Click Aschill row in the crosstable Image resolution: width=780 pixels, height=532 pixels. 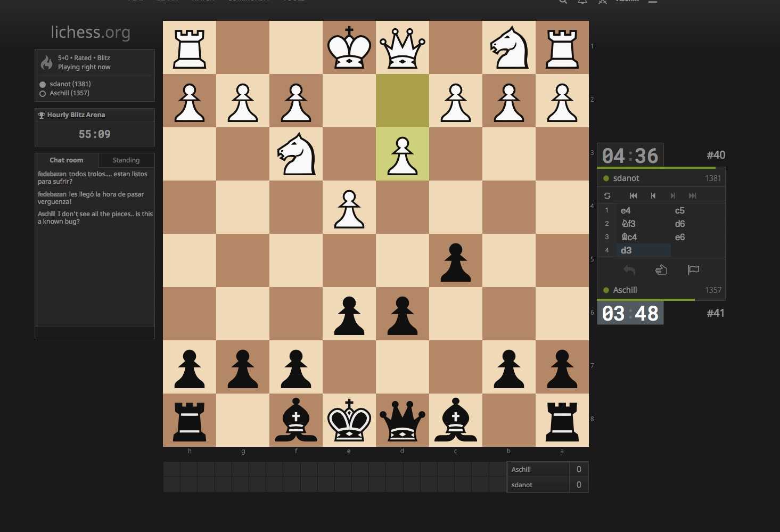(x=548, y=469)
